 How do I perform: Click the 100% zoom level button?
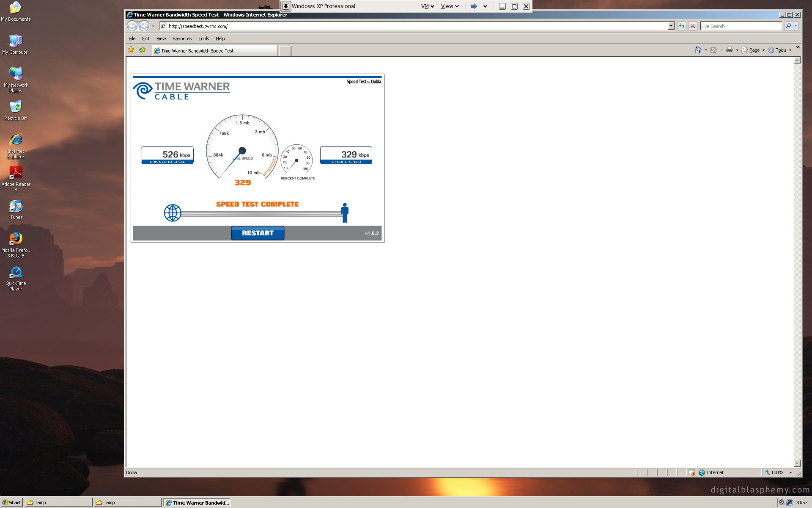click(x=774, y=472)
